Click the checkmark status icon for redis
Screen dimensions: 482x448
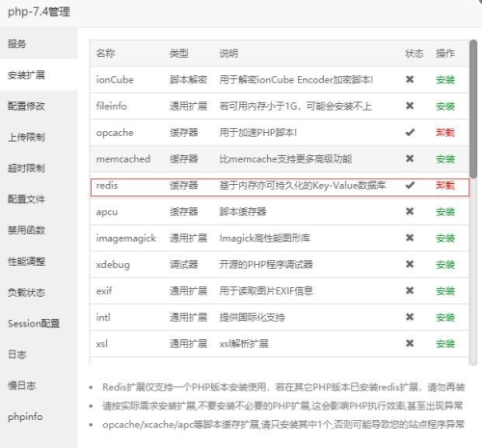(410, 185)
